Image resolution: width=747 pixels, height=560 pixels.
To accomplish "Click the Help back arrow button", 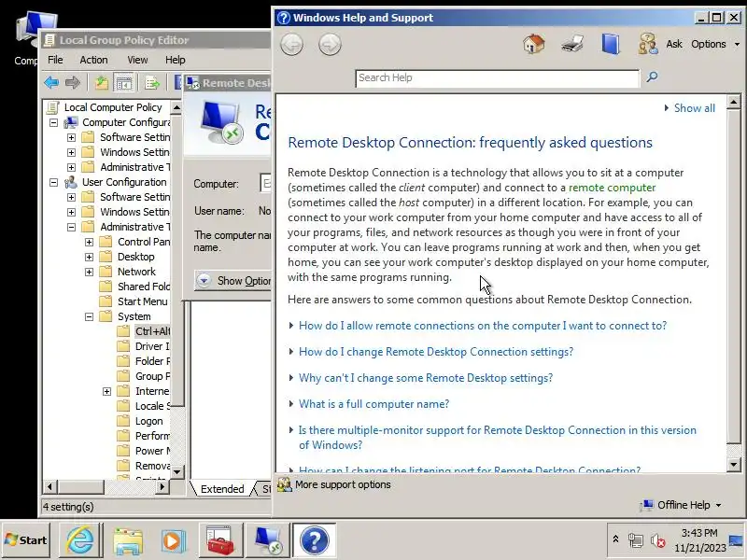I will 291,45.
